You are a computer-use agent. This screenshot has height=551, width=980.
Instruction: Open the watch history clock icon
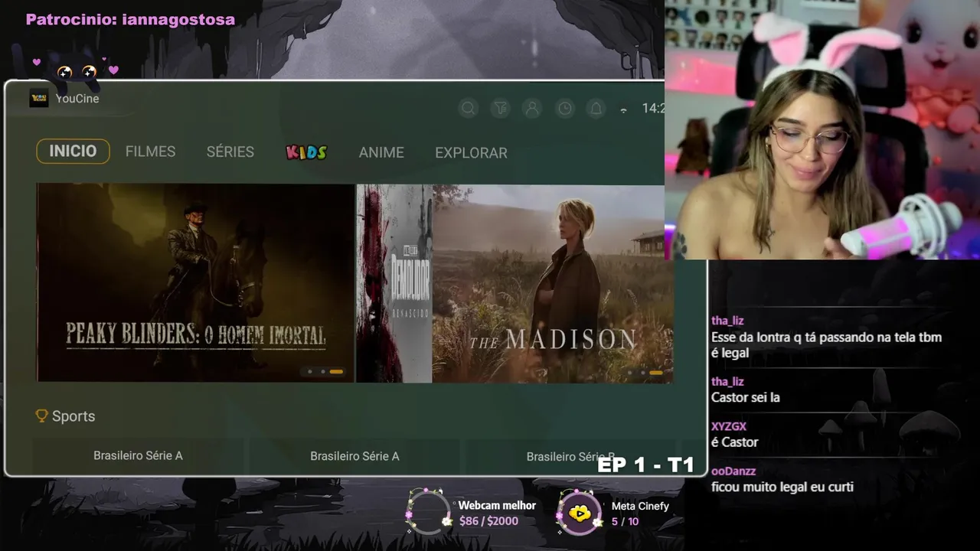[565, 109]
